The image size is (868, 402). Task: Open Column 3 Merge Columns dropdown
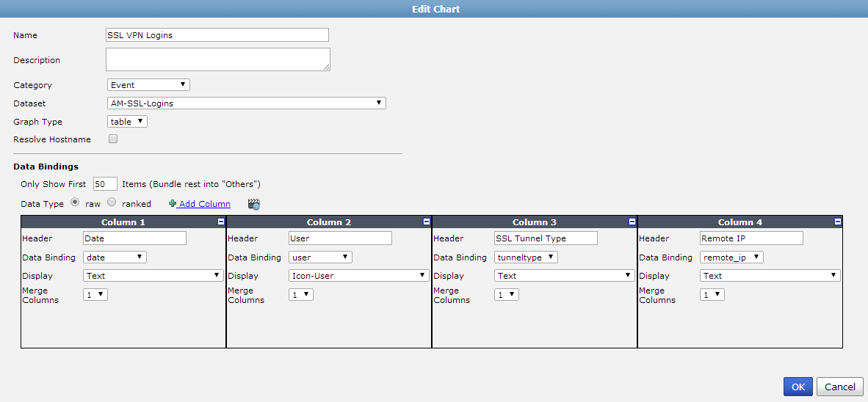507,295
